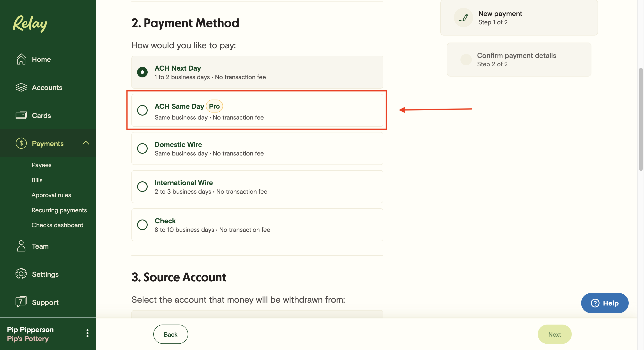Open the Pip Pipperson account options menu

tap(87, 333)
